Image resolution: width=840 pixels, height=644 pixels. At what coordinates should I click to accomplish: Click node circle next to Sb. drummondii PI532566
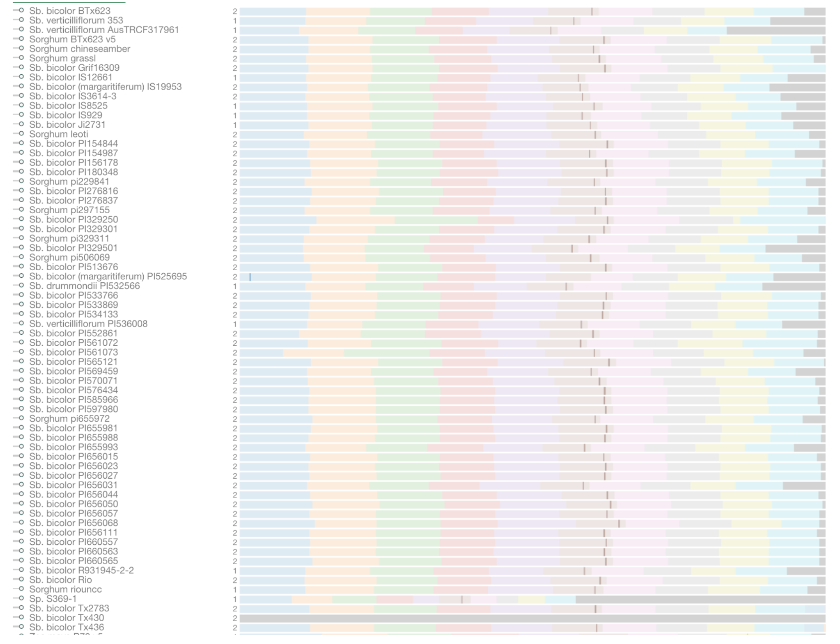tap(21, 286)
